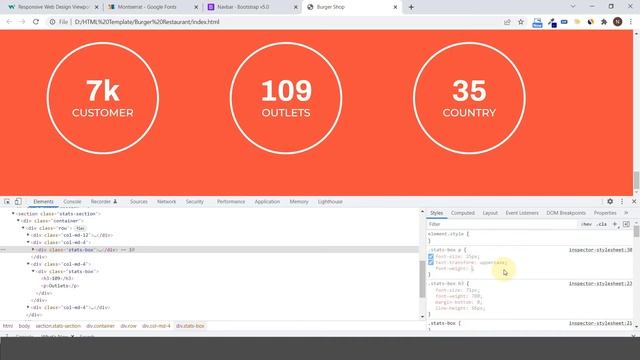This screenshot has height=360, width=640.
Task: Collapse the section stats-section node
Action: 13,213
